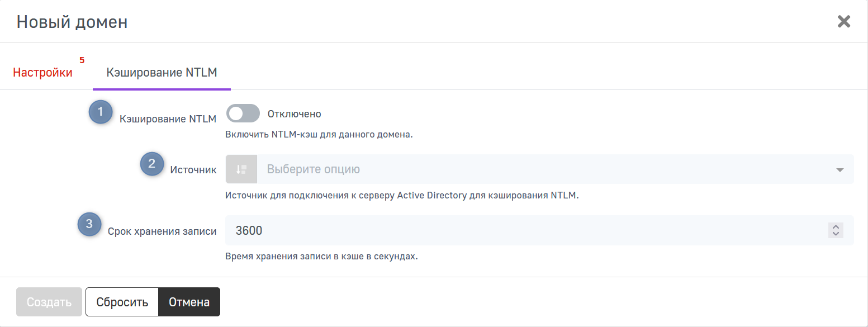
Task: Click the Срок хранения записи label
Action: click(162, 231)
